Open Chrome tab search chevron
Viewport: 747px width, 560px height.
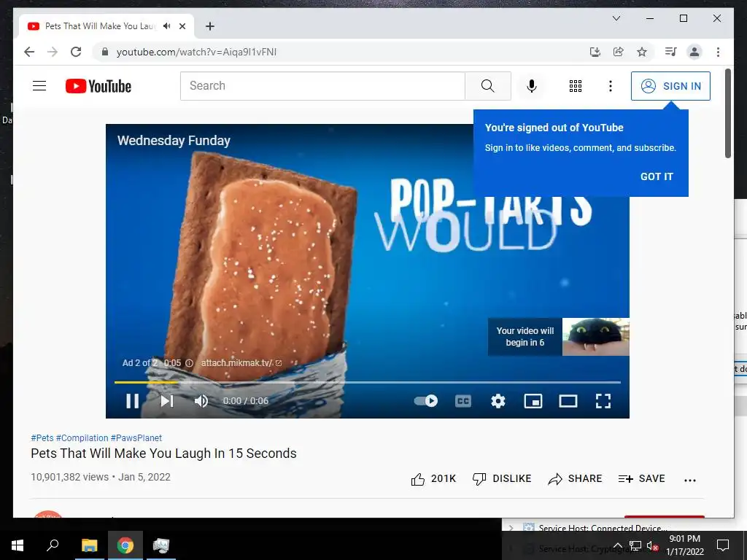coord(616,18)
